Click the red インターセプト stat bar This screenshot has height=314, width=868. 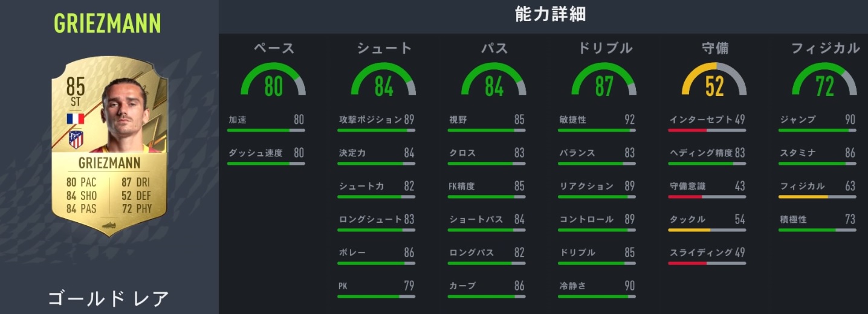(x=707, y=130)
